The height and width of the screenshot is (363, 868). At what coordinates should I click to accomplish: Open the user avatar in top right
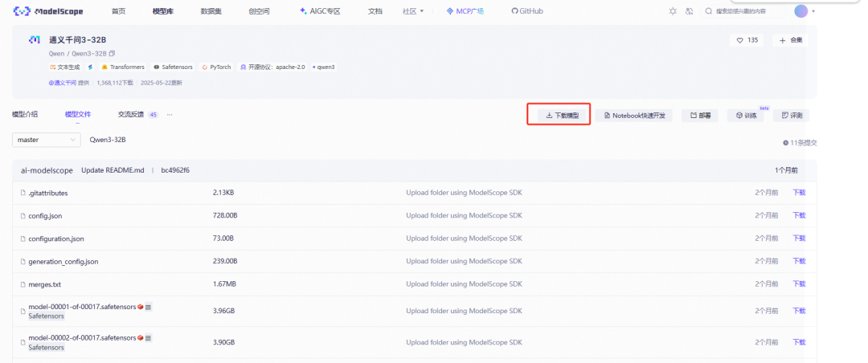[x=801, y=11]
